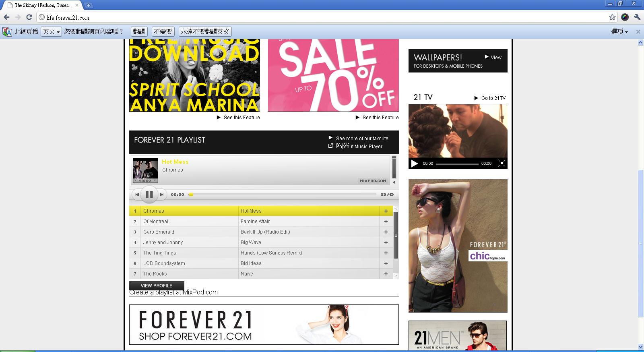Open the Free Music Download feature image

(x=194, y=76)
